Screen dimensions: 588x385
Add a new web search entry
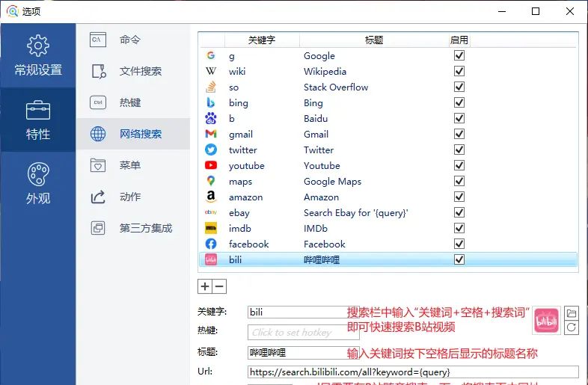tap(205, 286)
